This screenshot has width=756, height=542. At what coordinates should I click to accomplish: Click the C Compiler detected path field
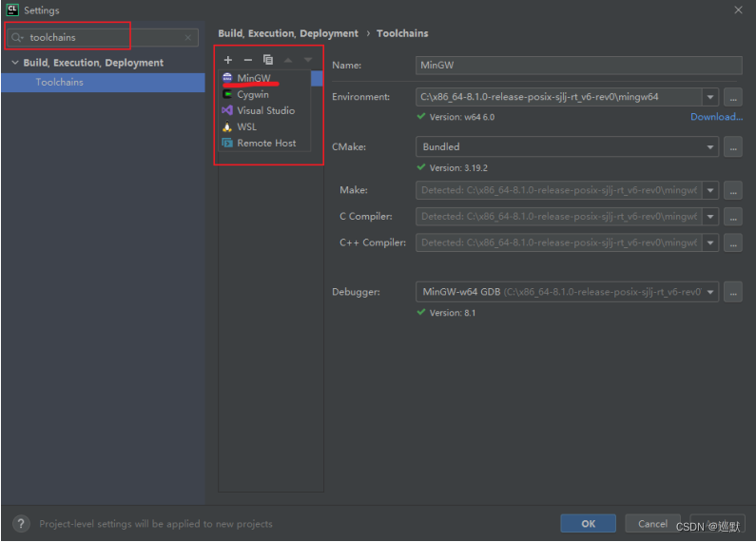click(x=559, y=217)
